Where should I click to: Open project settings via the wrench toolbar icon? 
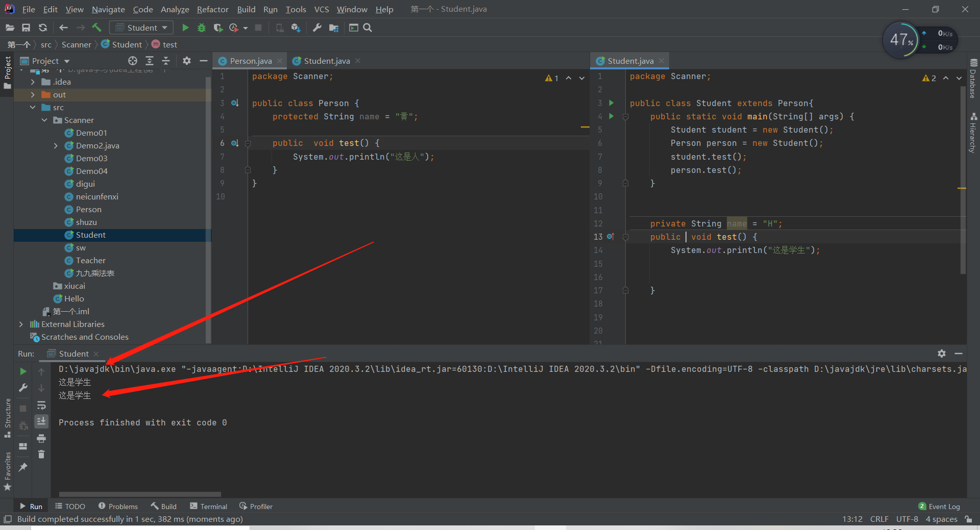[x=317, y=28]
